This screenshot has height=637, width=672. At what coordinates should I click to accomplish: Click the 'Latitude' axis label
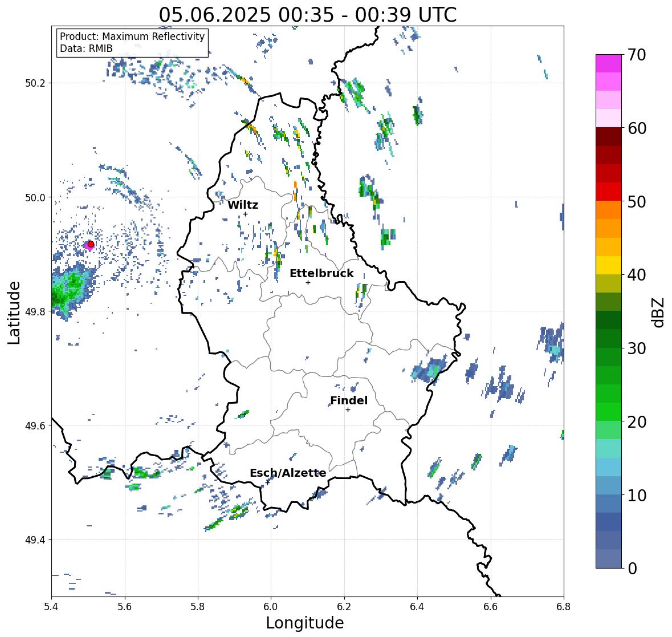(14, 313)
